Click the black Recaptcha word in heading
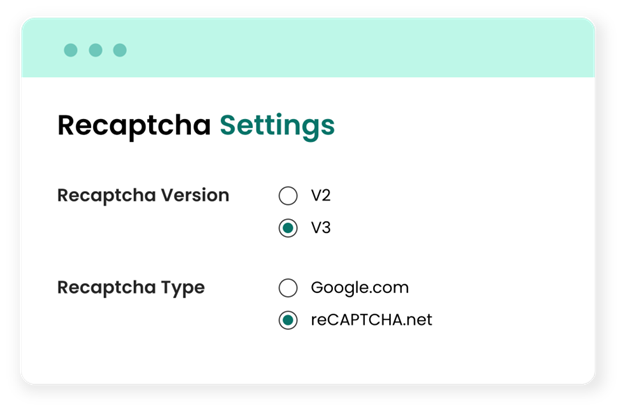Screen dimensions: 624x412 [134, 125]
